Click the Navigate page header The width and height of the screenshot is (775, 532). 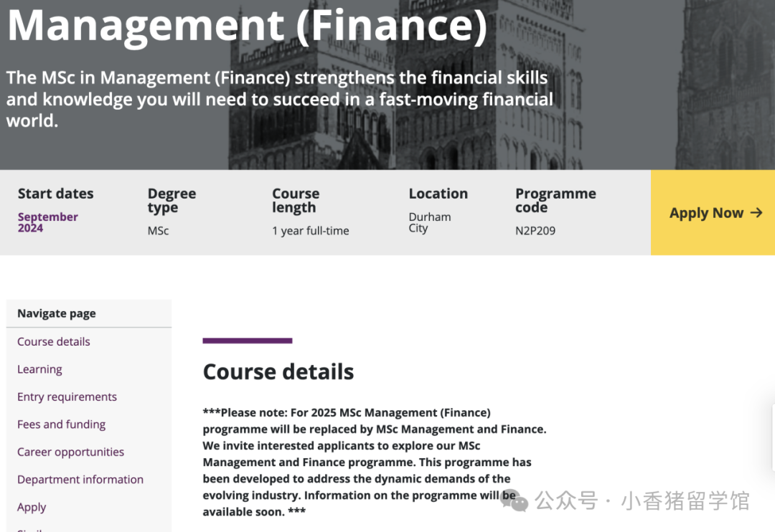(57, 314)
